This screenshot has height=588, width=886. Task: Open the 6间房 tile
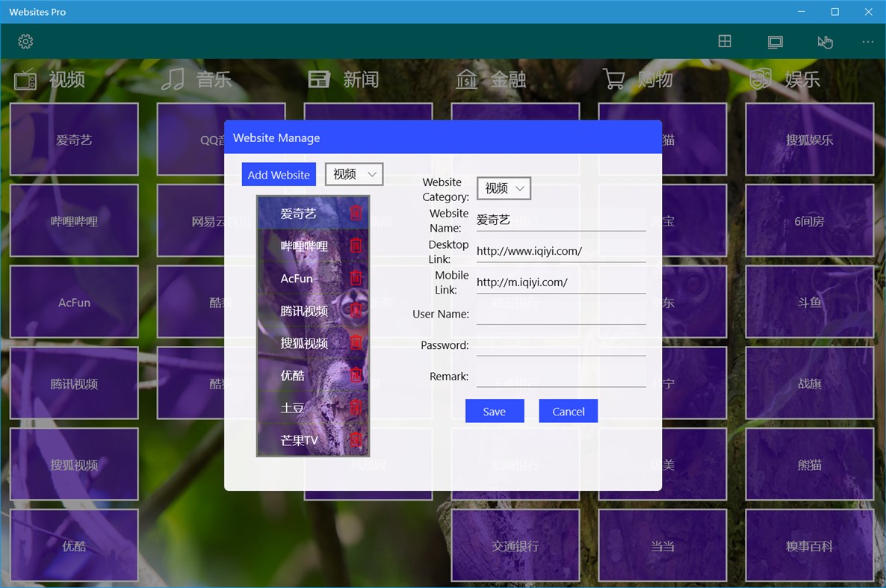click(x=810, y=221)
